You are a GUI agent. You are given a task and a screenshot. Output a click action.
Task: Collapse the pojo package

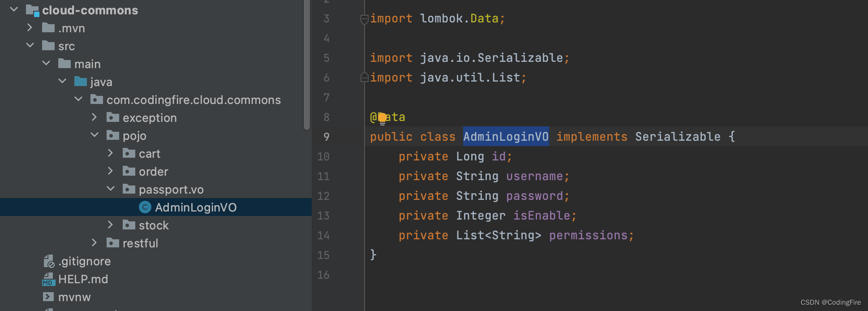point(95,135)
